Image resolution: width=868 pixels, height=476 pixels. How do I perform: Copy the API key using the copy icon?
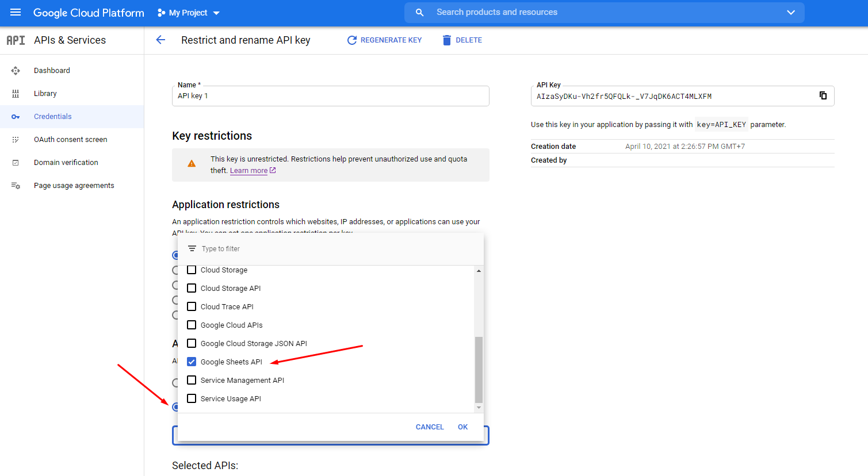point(823,95)
